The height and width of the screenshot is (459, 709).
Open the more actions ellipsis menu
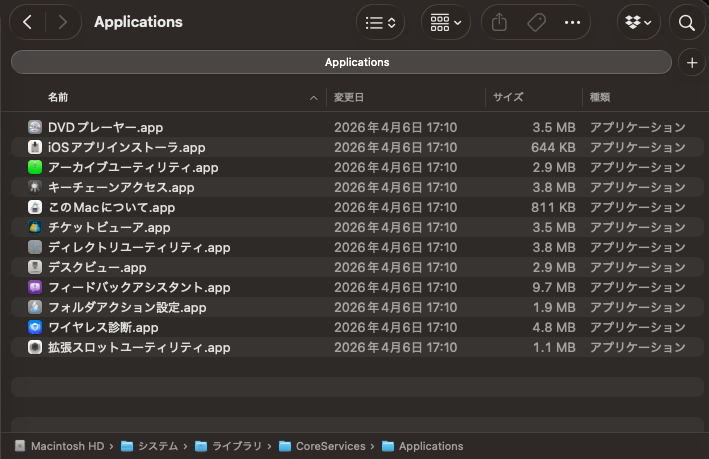(572, 23)
